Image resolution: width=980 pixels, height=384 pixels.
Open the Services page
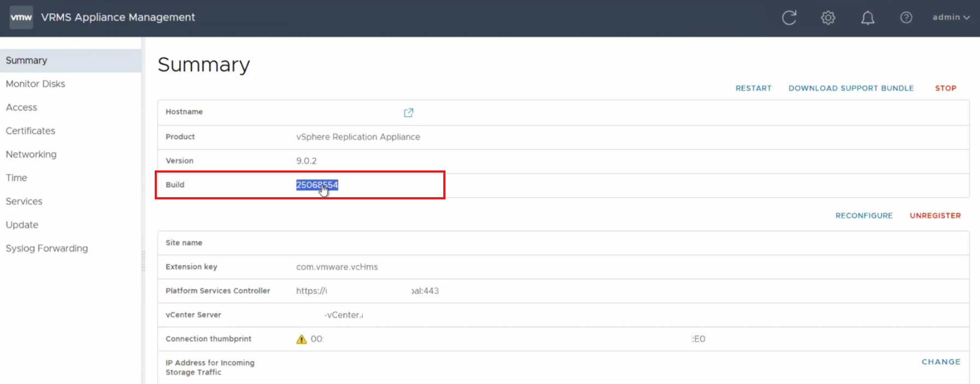[x=24, y=202]
